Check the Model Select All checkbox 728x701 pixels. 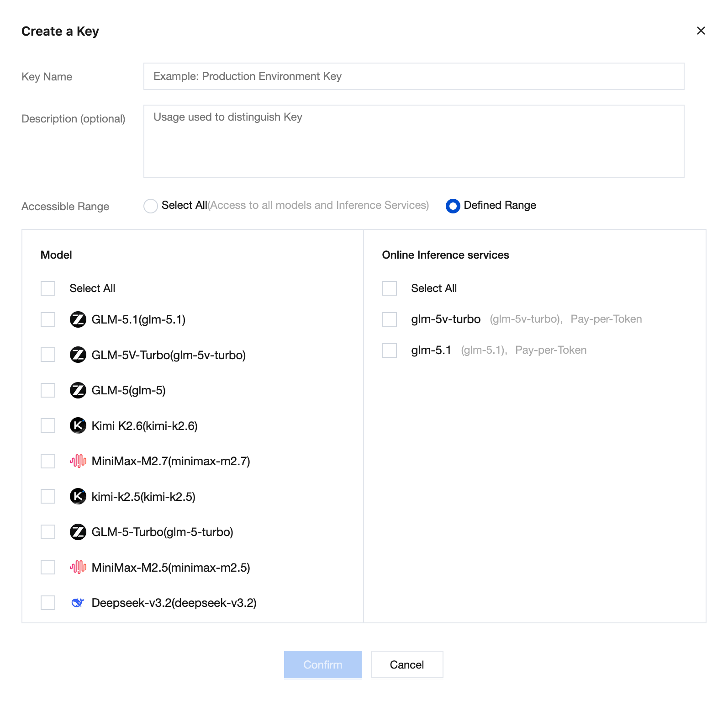(48, 288)
